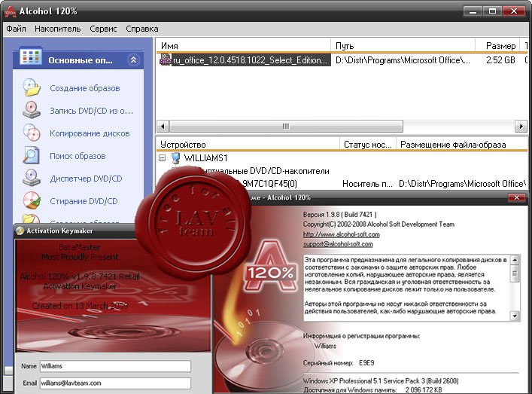The image size is (532, 394).
Task: Open the Стирание DVD/CD link
Action: tap(84, 201)
